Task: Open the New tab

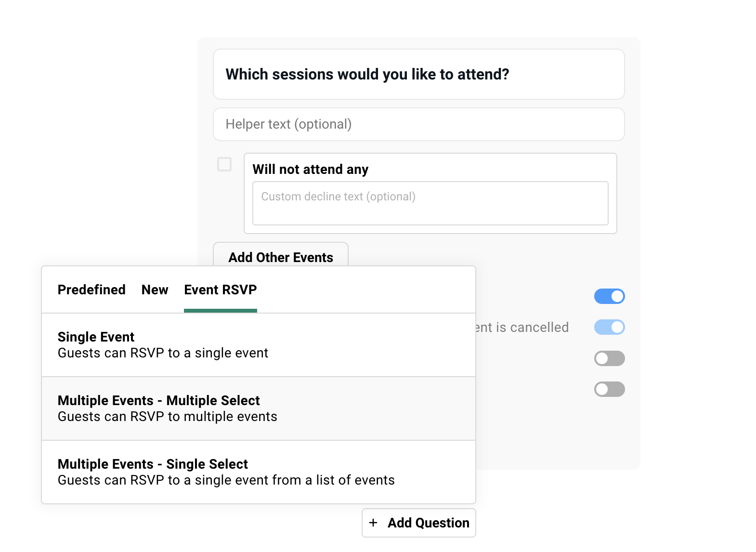Action: coord(155,289)
